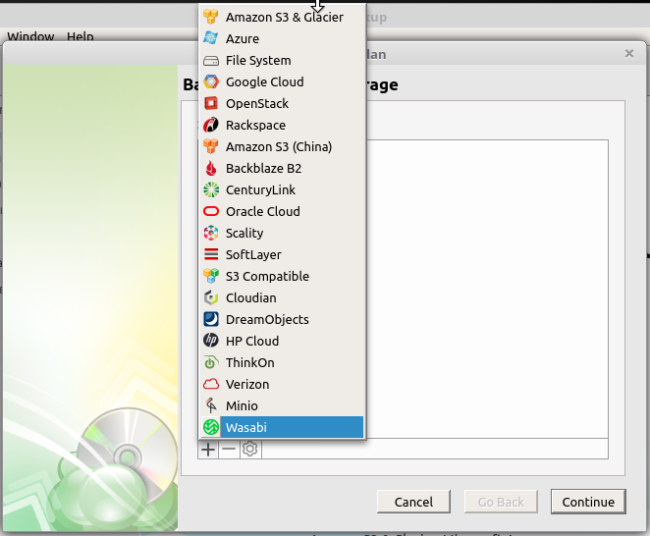This screenshot has width=650, height=536.
Task: Open the Window menu in menu bar
Action: pos(30,37)
